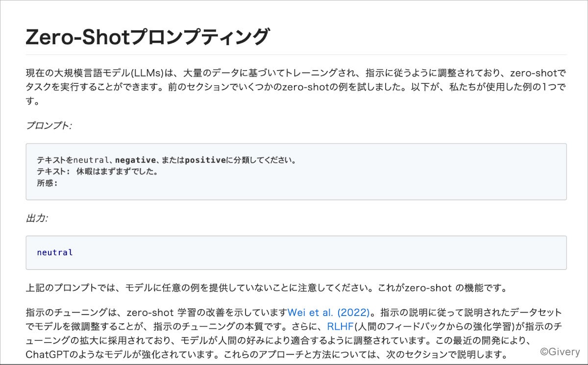Click the テキスト: 休暇はまずまずでした。 line

point(97,172)
